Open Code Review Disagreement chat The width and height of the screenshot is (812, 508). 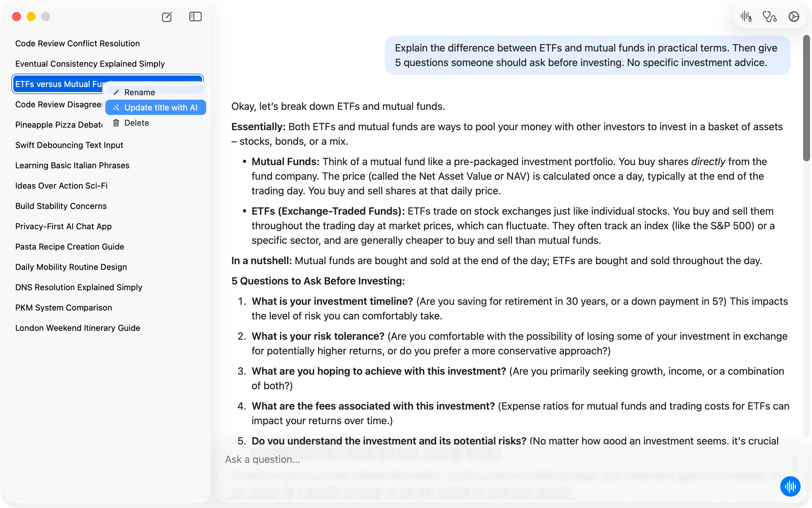point(58,104)
